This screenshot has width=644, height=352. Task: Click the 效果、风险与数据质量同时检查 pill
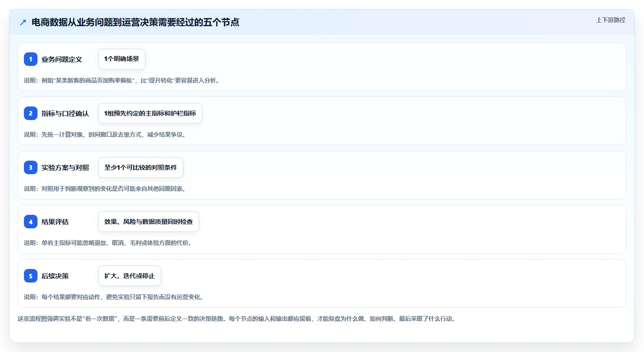(149, 222)
